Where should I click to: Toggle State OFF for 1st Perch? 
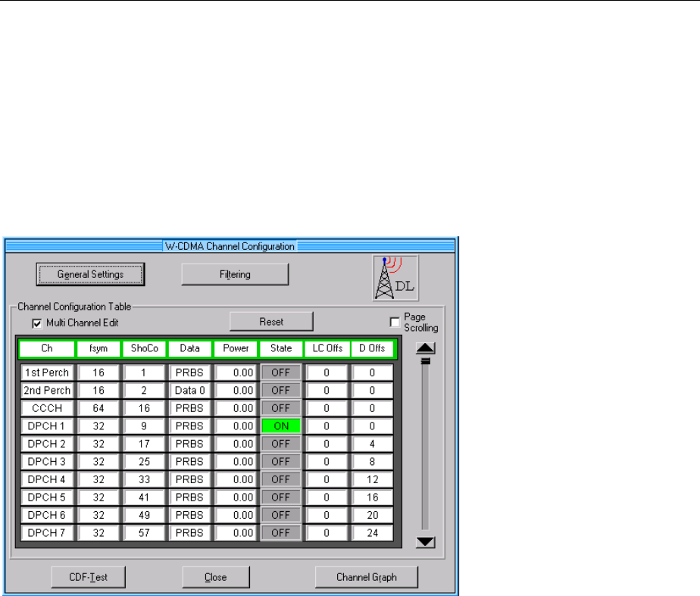point(281,373)
